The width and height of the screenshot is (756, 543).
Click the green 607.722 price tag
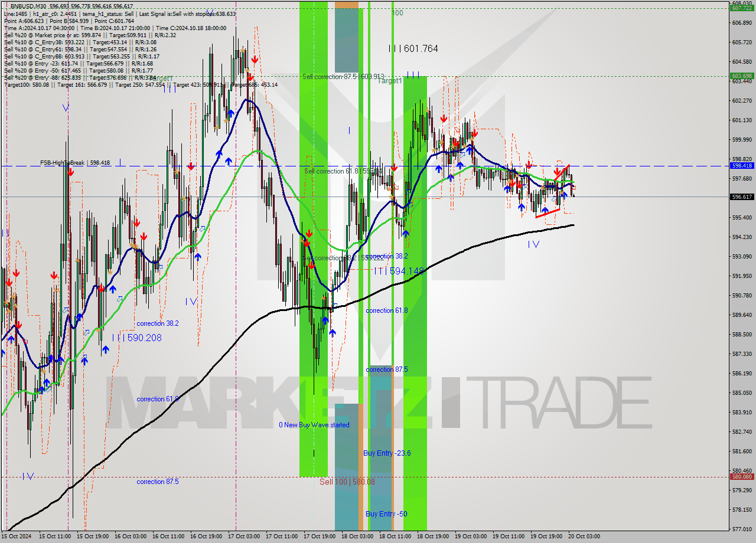742,8
